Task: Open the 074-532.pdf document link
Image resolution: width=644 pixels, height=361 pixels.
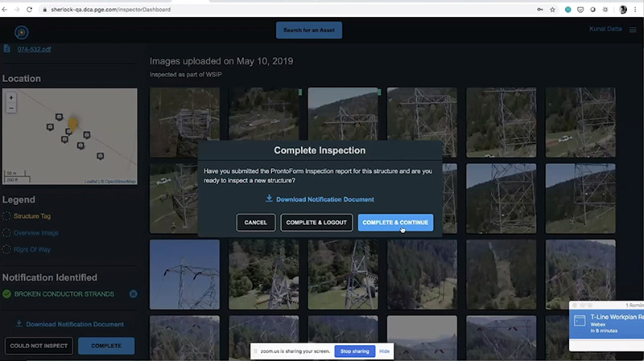Action: (34, 49)
